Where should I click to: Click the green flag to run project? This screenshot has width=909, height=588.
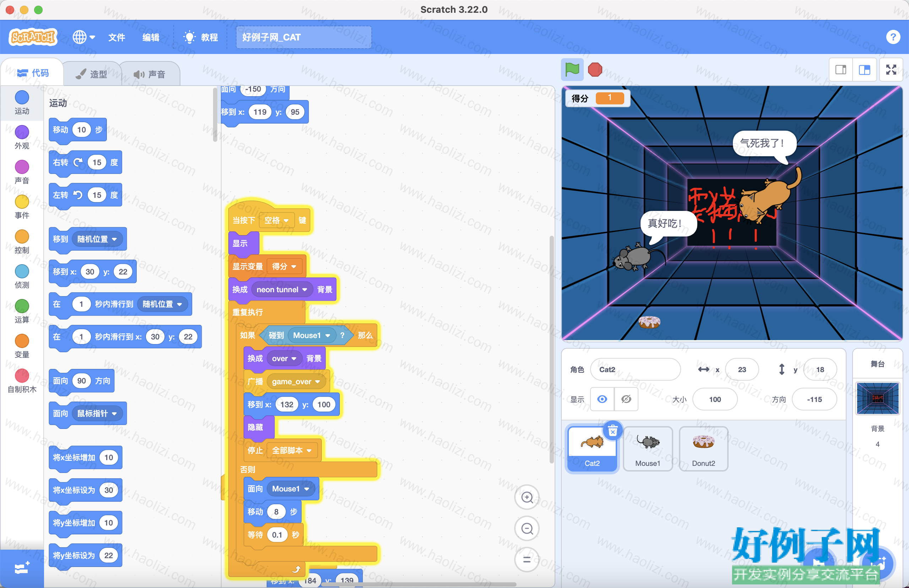pyautogui.click(x=572, y=70)
